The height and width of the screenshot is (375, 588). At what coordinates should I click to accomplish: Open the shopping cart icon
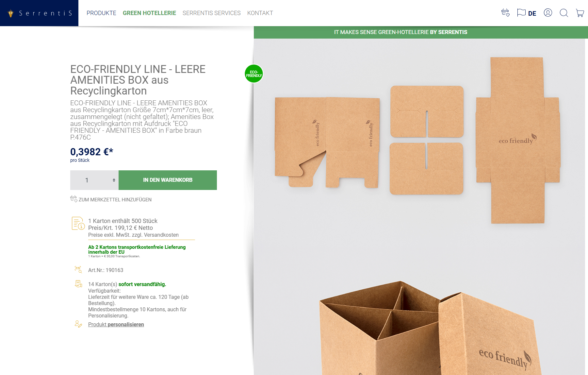point(580,13)
